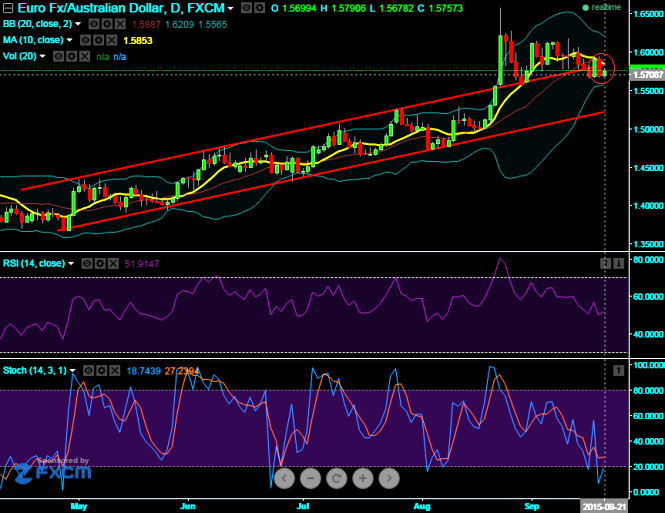Click the 20.0000 label on the Stoch axis
This screenshot has height=513, width=665.
pos(648,467)
